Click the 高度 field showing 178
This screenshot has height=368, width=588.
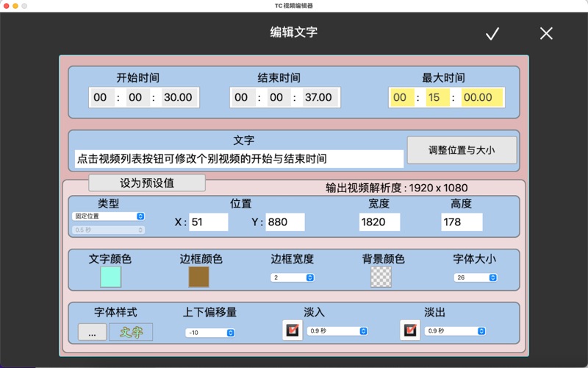click(x=462, y=222)
